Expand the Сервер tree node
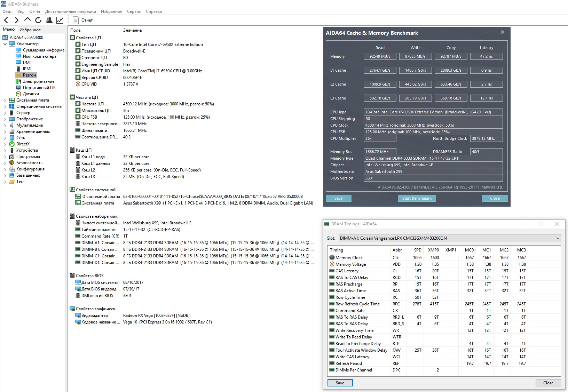Screen dimensions: 568x392 tap(5, 113)
